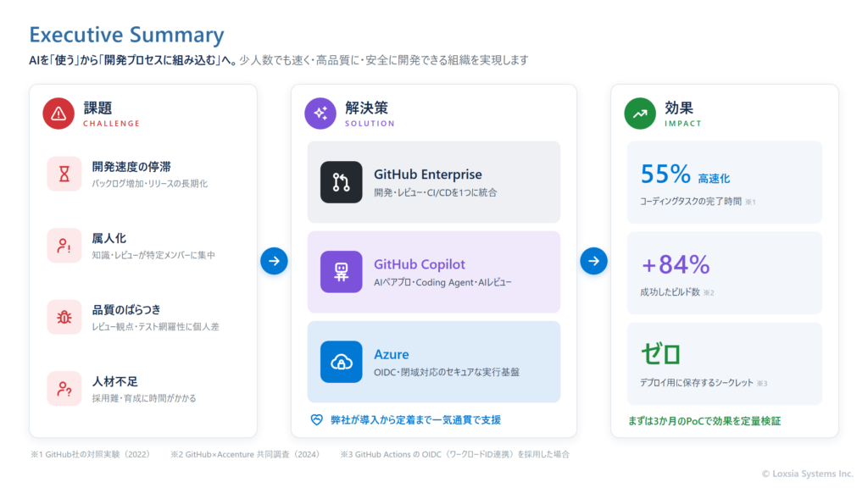Click the 高速化 label next to 55%
The width and height of the screenshot is (868, 488).
[x=714, y=179]
